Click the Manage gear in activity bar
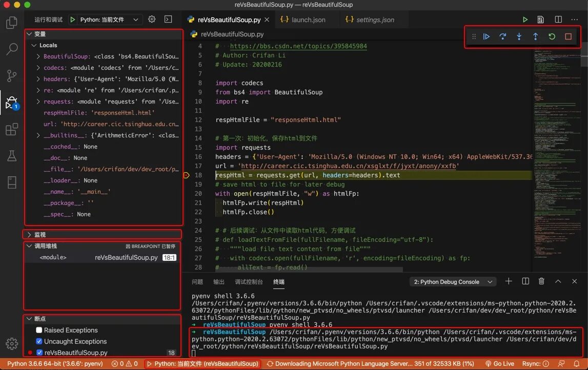The image size is (588, 370). pyautogui.click(x=12, y=343)
